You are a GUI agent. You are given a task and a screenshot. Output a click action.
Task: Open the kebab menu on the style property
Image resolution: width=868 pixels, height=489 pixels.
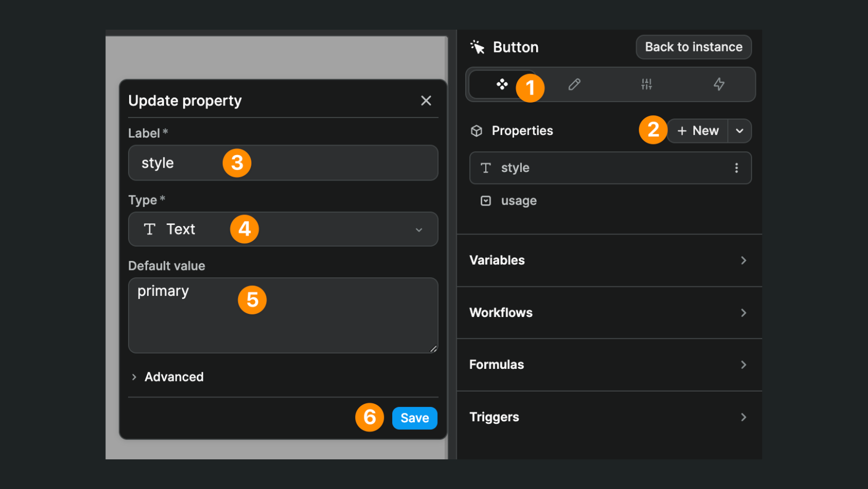click(x=736, y=168)
